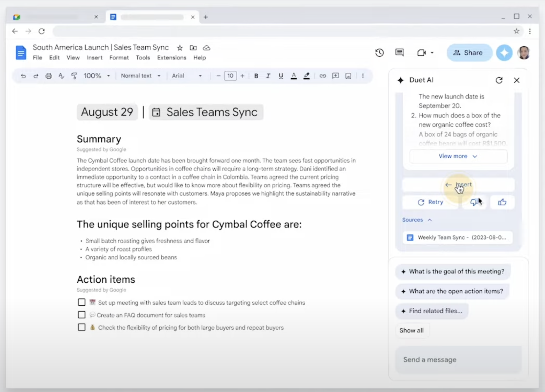Open the File menu
Screen dimensions: 545x392
click(x=37, y=58)
